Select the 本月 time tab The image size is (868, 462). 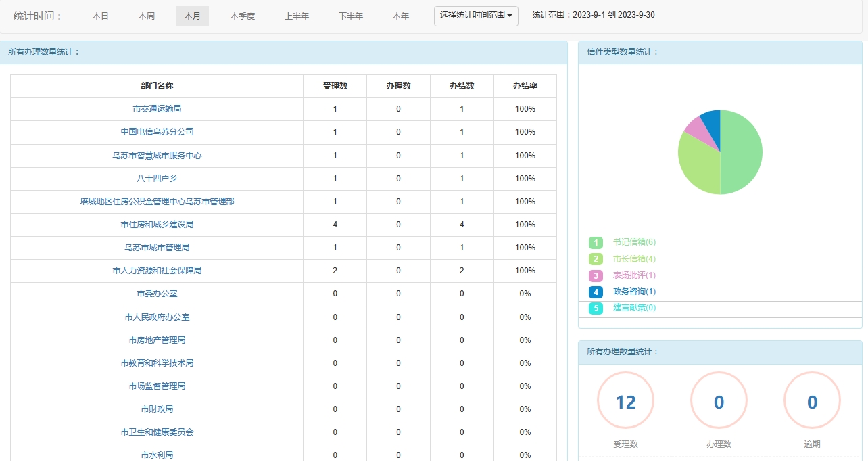pyautogui.click(x=193, y=16)
